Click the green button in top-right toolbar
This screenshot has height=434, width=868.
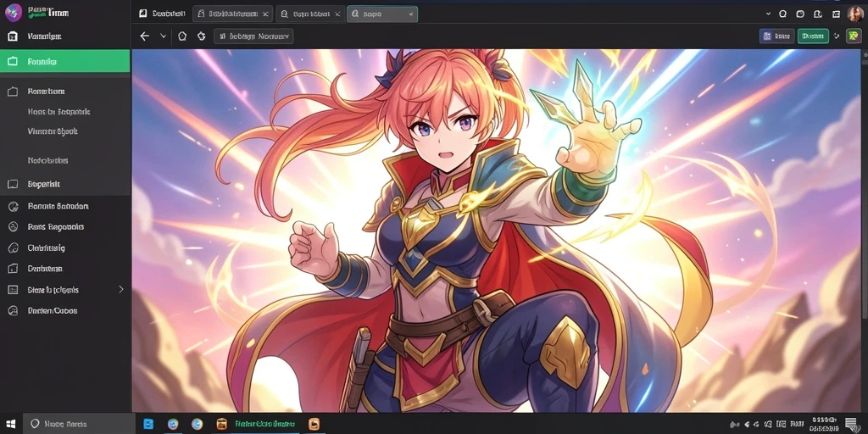[813, 36]
